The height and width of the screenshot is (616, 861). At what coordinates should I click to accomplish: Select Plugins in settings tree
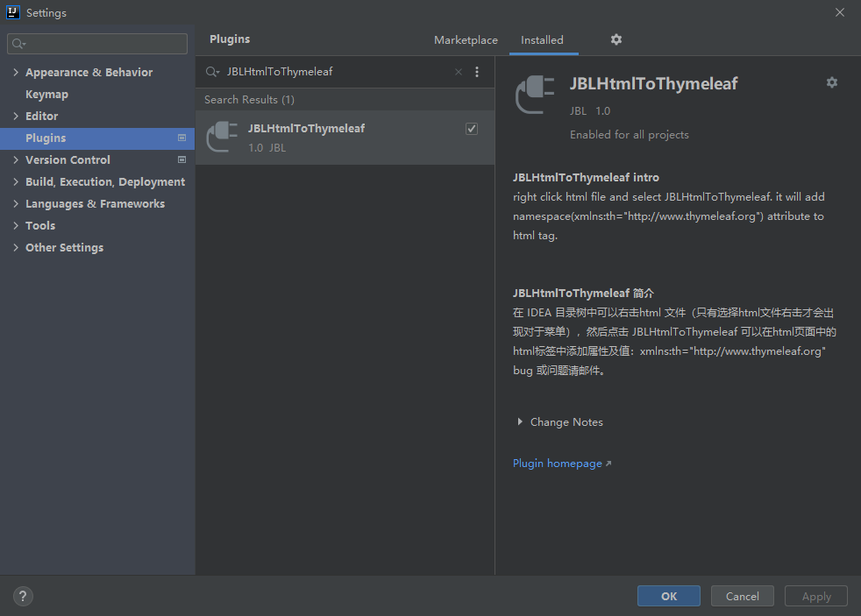tap(97, 138)
